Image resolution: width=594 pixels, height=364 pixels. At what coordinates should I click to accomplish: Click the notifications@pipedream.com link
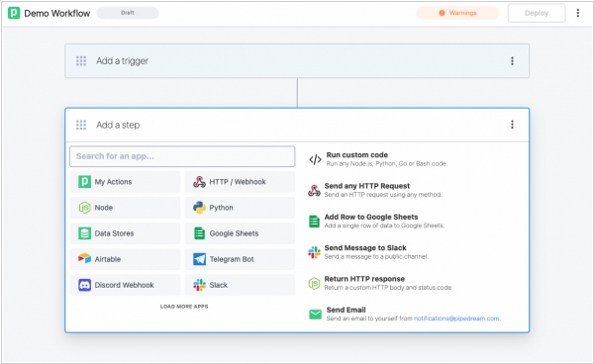click(456, 318)
